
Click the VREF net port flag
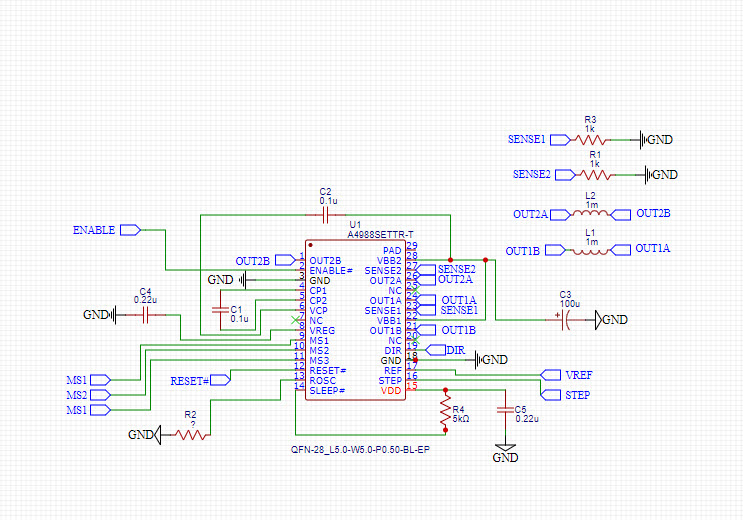(x=551, y=375)
